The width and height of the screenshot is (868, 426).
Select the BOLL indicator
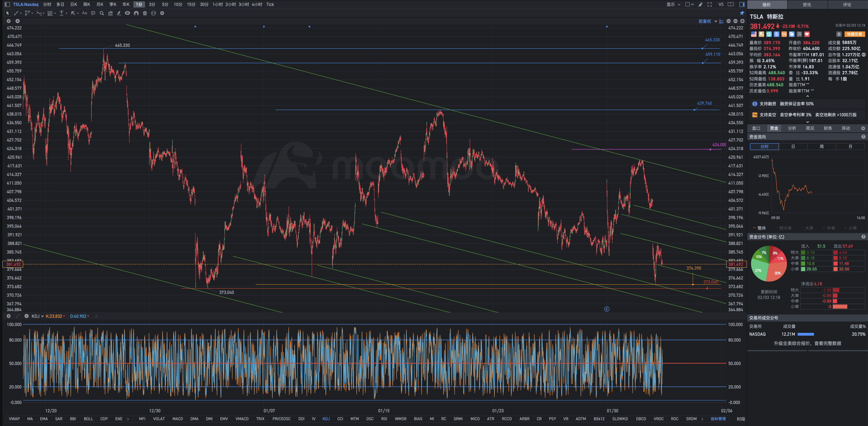coord(88,419)
